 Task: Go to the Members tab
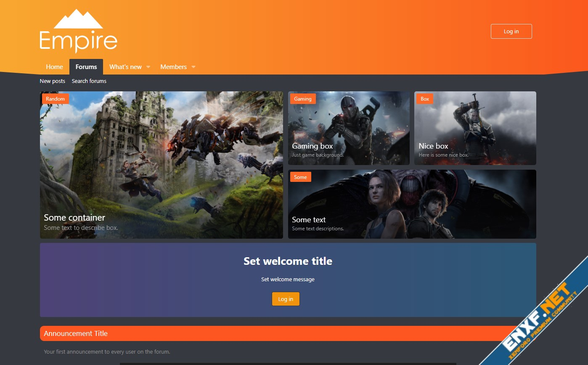(x=173, y=67)
